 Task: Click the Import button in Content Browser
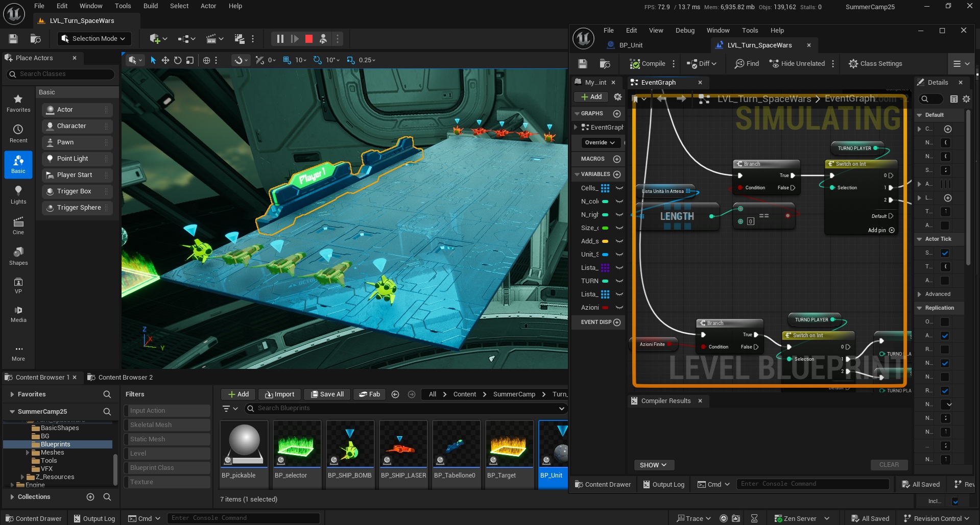click(279, 394)
